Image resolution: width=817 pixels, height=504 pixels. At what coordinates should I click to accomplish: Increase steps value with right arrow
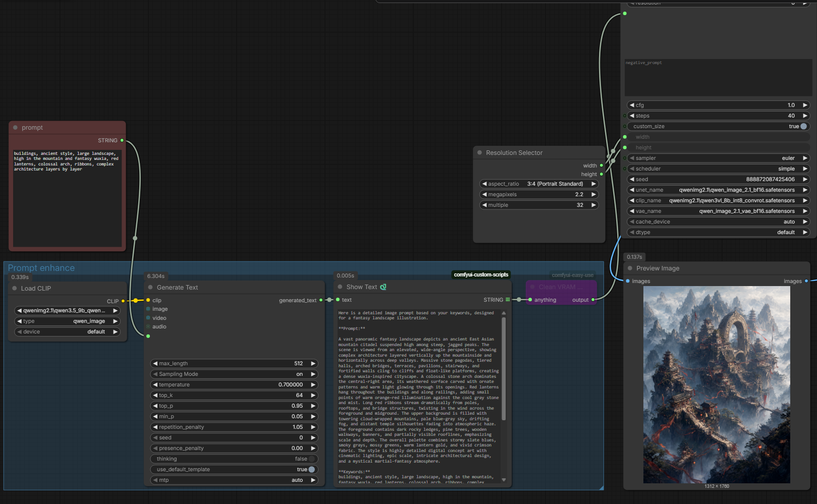pyautogui.click(x=805, y=116)
